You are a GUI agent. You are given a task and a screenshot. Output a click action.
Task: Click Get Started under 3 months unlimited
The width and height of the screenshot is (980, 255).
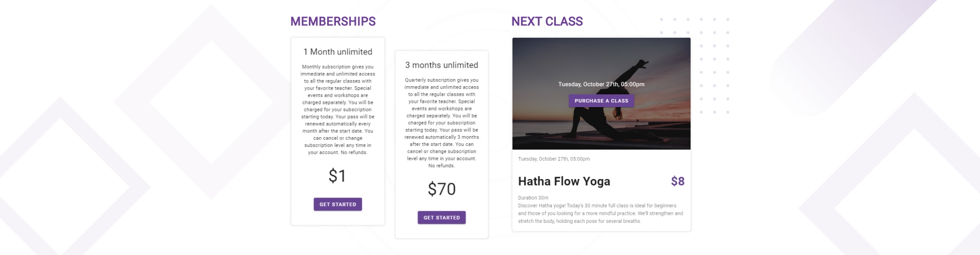pyautogui.click(x=442, y=217)
